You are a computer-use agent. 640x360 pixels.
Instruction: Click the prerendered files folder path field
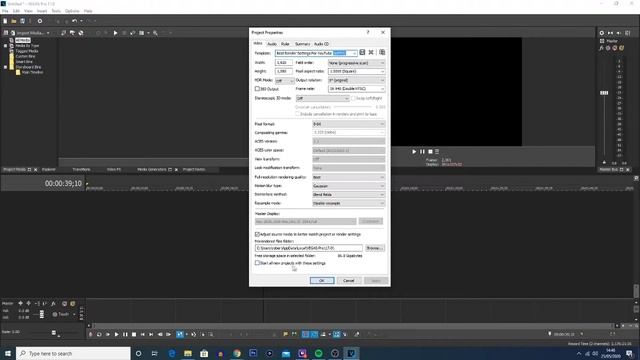coord(309,248)
